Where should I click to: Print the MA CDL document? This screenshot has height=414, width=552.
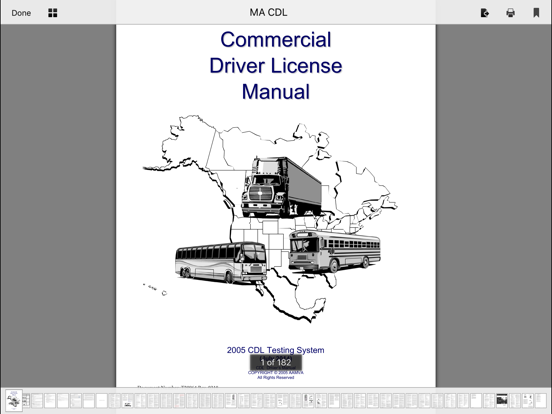[x=510, y=13]
